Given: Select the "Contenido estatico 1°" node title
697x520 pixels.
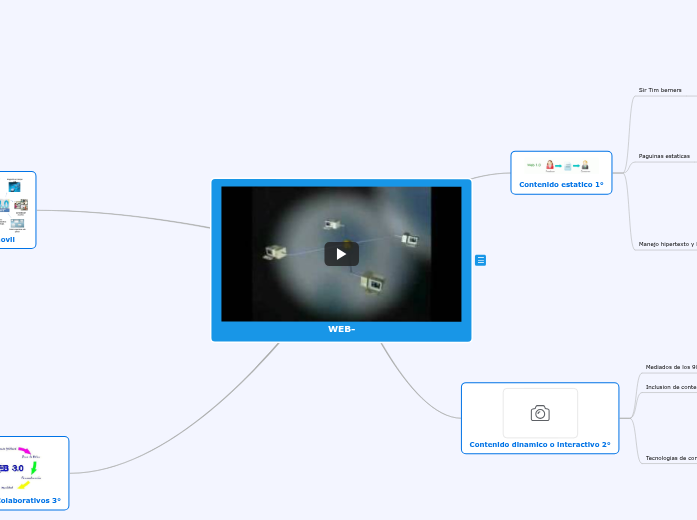Looking at the screenshot, I should (x=561, y=185).
